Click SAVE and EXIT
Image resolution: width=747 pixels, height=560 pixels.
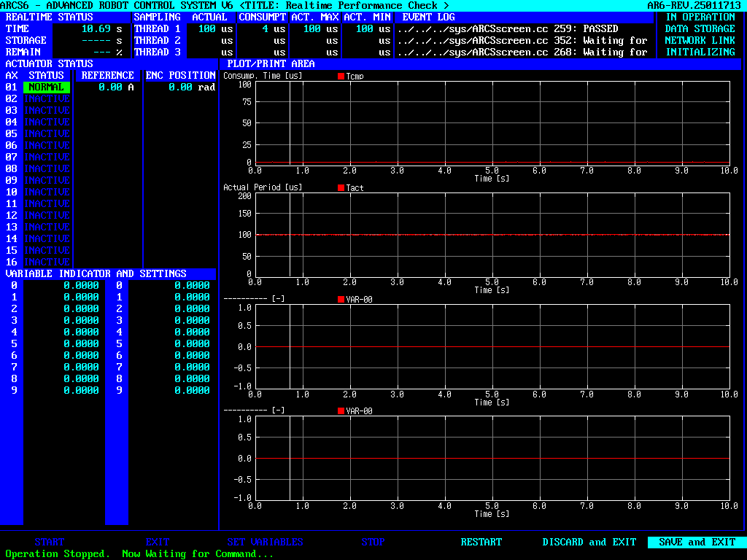point(697,542)
